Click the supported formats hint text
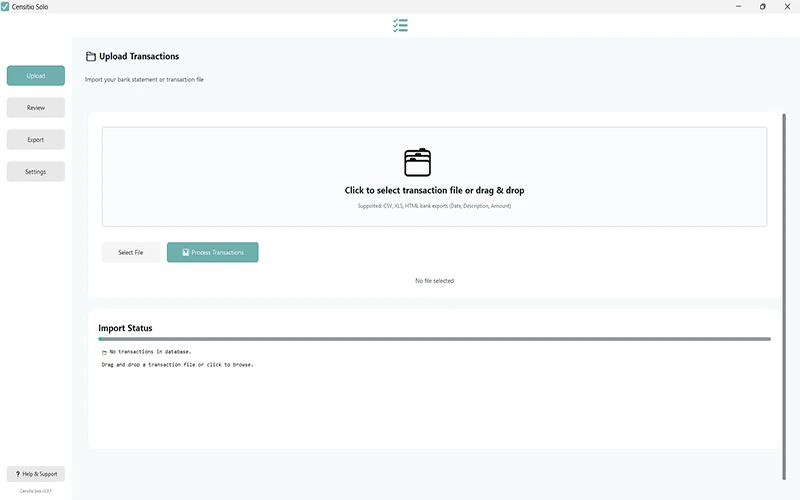 click(434, 206)
